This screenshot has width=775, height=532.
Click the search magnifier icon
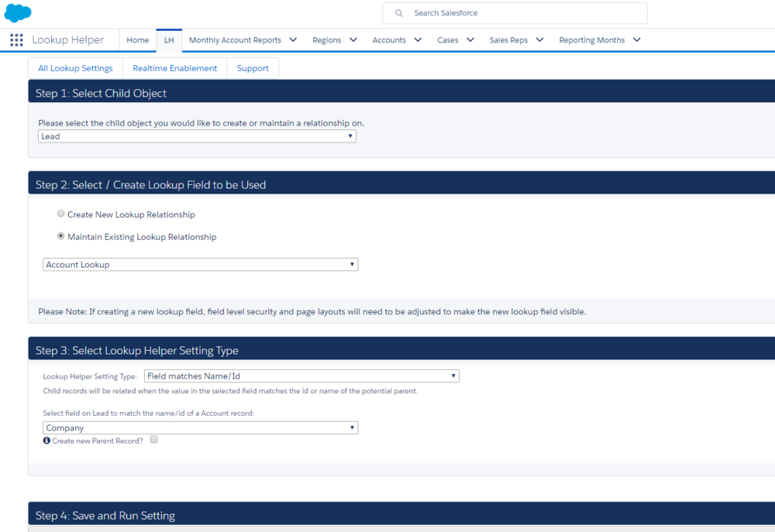click(399, 13)
